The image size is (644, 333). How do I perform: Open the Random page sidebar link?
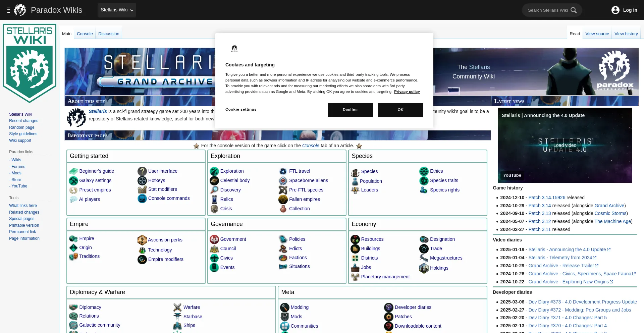coord(22,127)
